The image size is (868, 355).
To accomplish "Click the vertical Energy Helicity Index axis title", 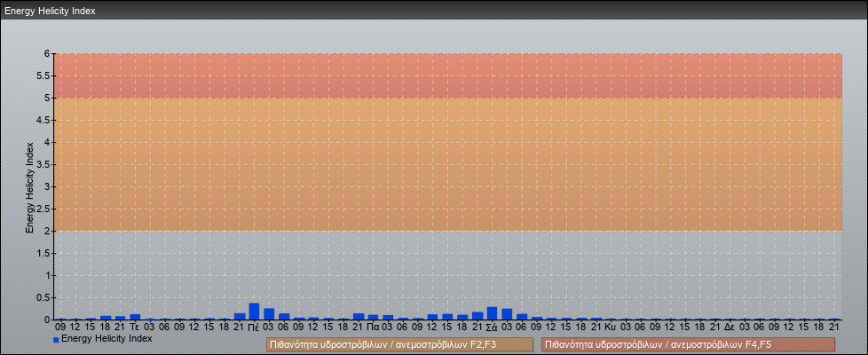I will coord(30,187).
